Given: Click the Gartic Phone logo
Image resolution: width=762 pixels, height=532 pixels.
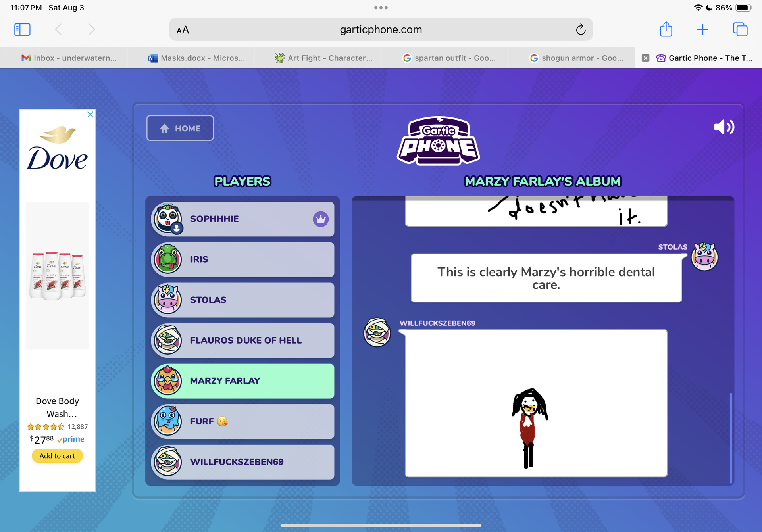Looking at the screenshot, I should (438, 141).
